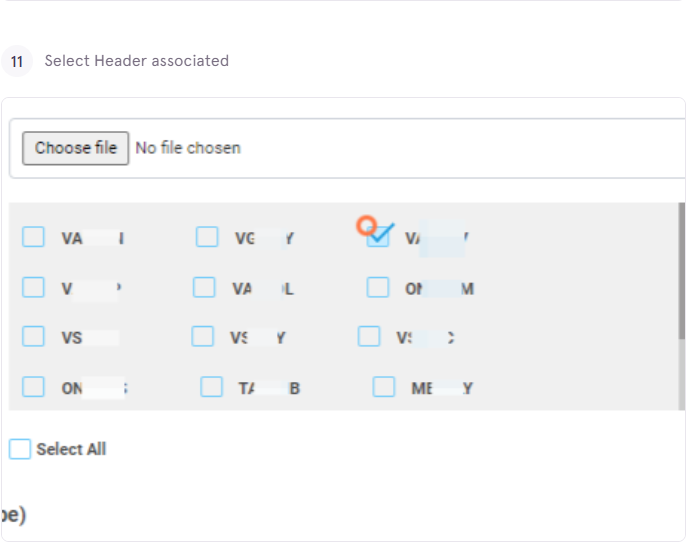The image size is (687, 543).
Task: Tick the ON… checkbox in the bottom row
Action: point(33,387)
